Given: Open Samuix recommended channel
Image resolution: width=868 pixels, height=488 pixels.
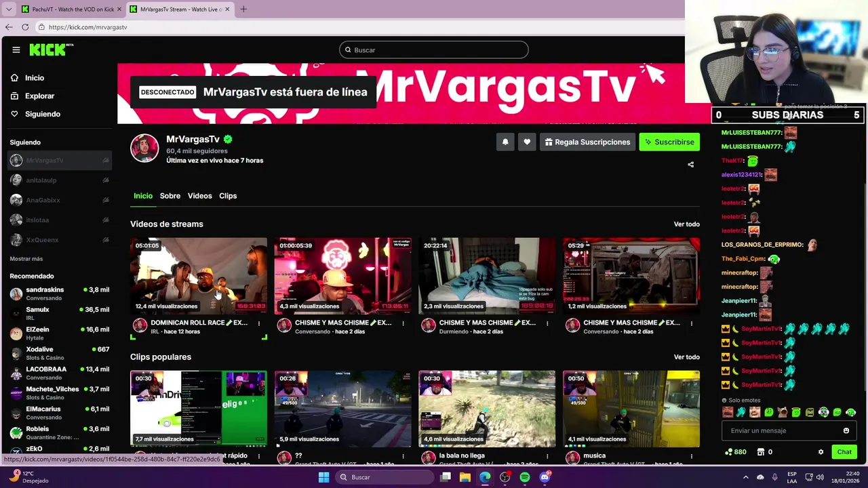Looking at the screenshot, I should pyautogui.click(x=60, y=313).
